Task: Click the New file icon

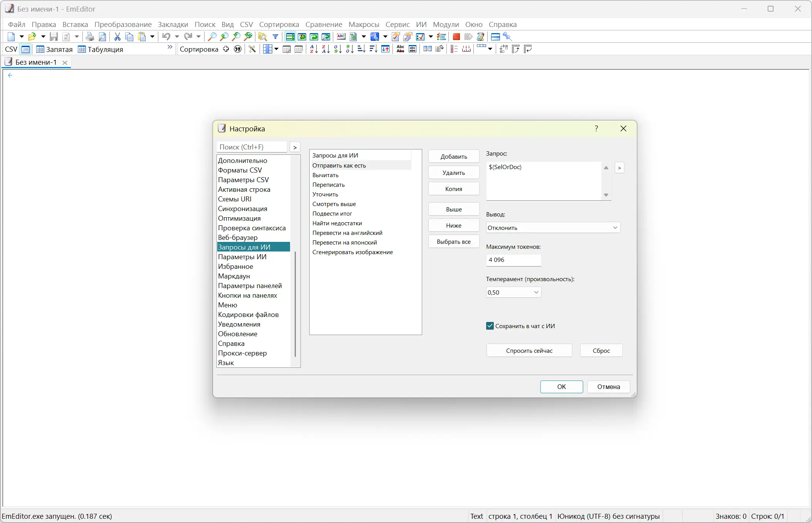Action: pos(11,37)
